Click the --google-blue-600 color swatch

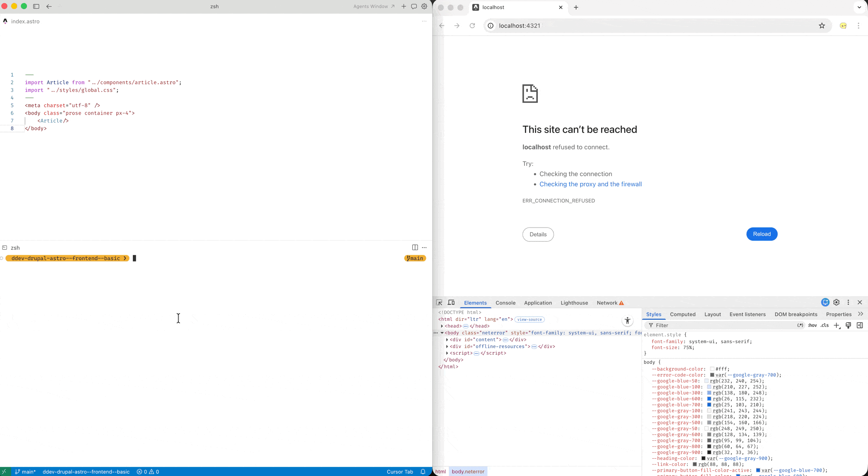[x=709, y=399]
